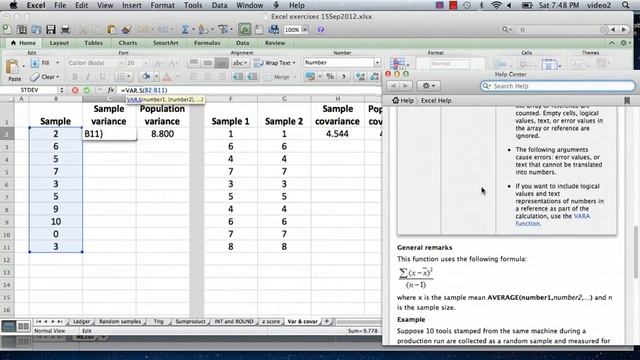
Task: Toggle the bottom vertical alignment button
Action: 222,63
